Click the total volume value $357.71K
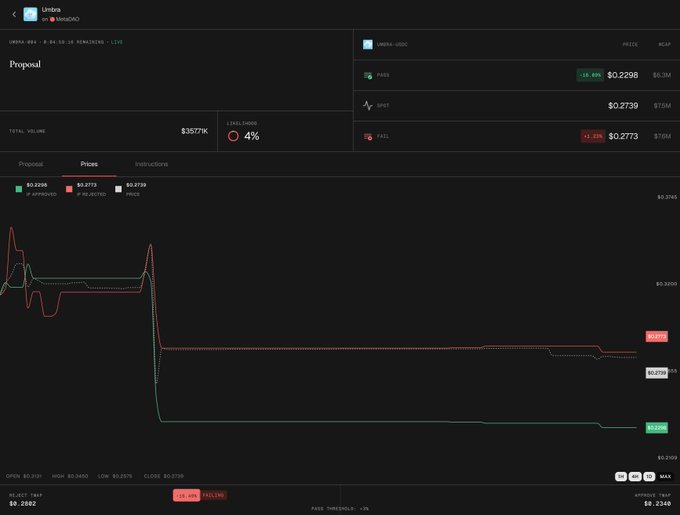 [194, 131]
